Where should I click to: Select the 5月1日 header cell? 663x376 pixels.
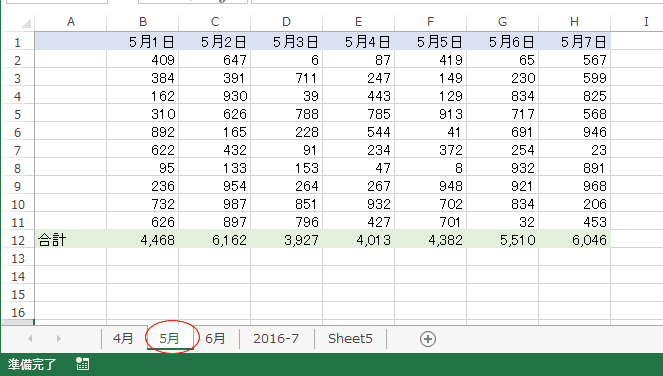(143, 41)
